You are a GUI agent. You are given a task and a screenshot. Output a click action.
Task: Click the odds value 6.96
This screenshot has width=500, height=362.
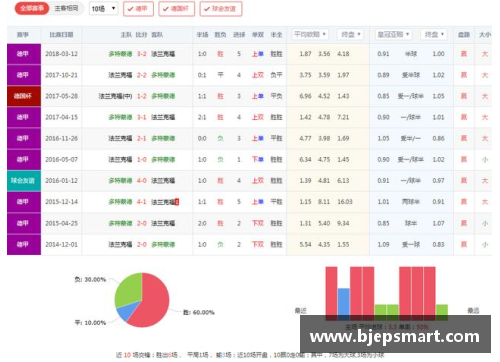point(305,96)
